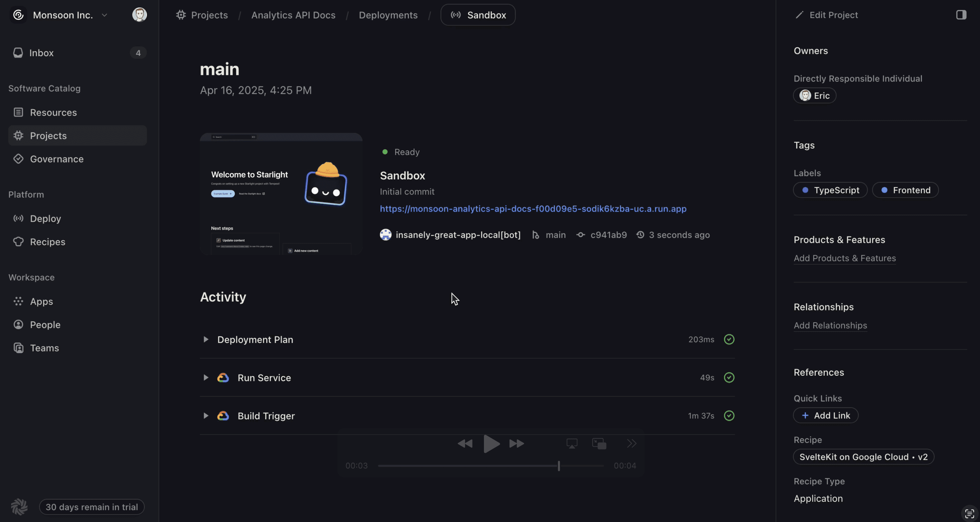Click the Google Cloud icon on Run Service
980x522 pixels.
223,377
